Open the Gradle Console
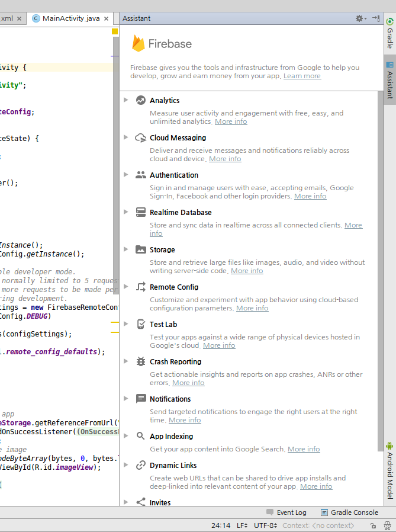This screenshot has width=396, height=532. click(349, 512)
